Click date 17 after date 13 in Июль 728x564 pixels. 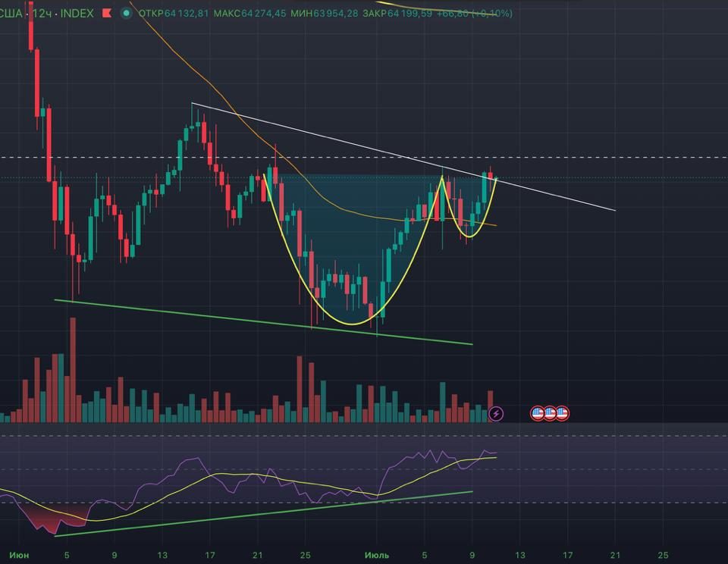[568, 555]
